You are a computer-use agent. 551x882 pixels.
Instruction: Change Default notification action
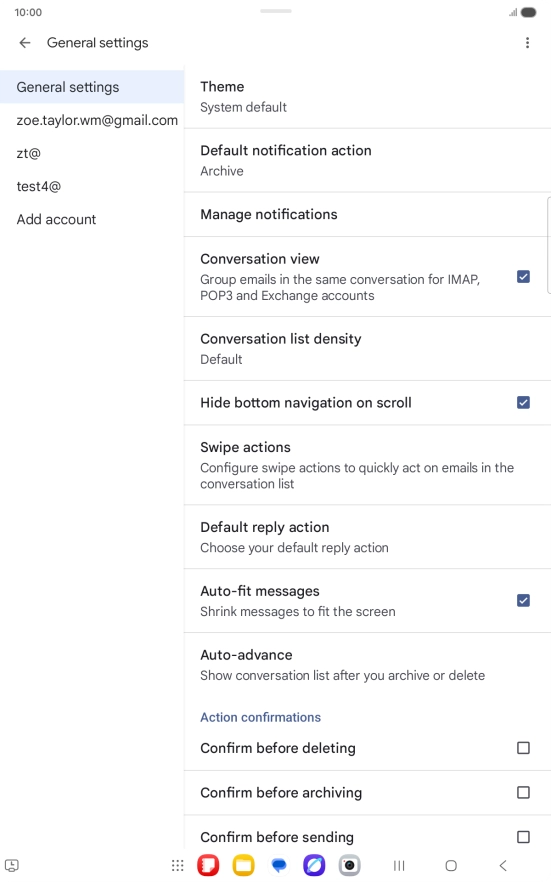point(367,160)
